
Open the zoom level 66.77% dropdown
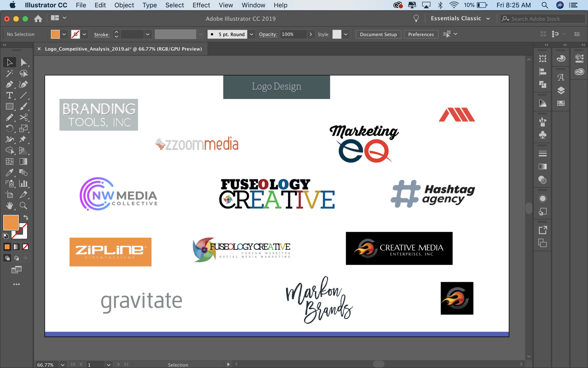[x=62, y=365]
